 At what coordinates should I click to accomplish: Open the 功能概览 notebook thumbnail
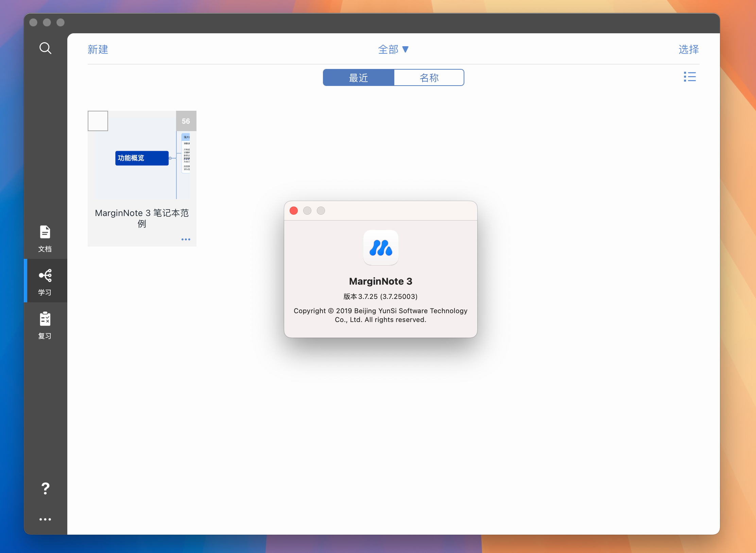[142, 158]
